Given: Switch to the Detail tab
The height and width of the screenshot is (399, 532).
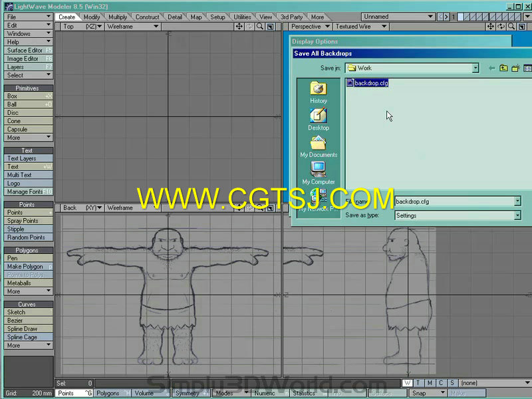Looking at the screenshot, I should (175, 17).
